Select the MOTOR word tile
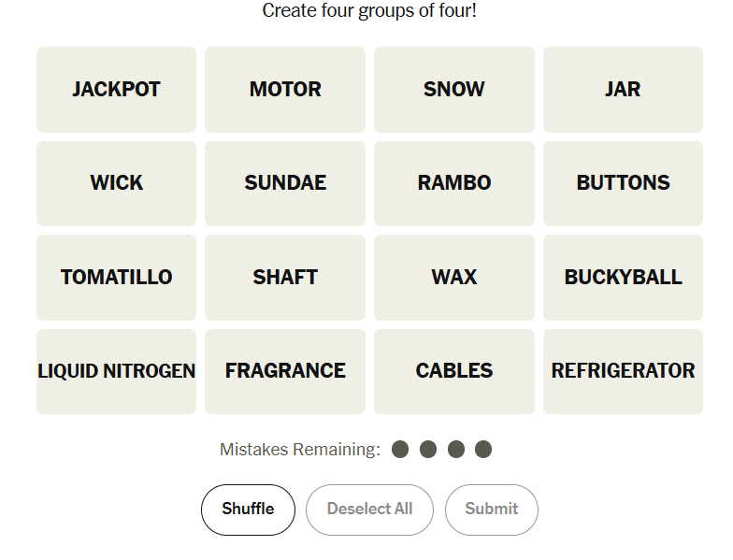Viewport: 733px width, 560px height. [285, 90]
